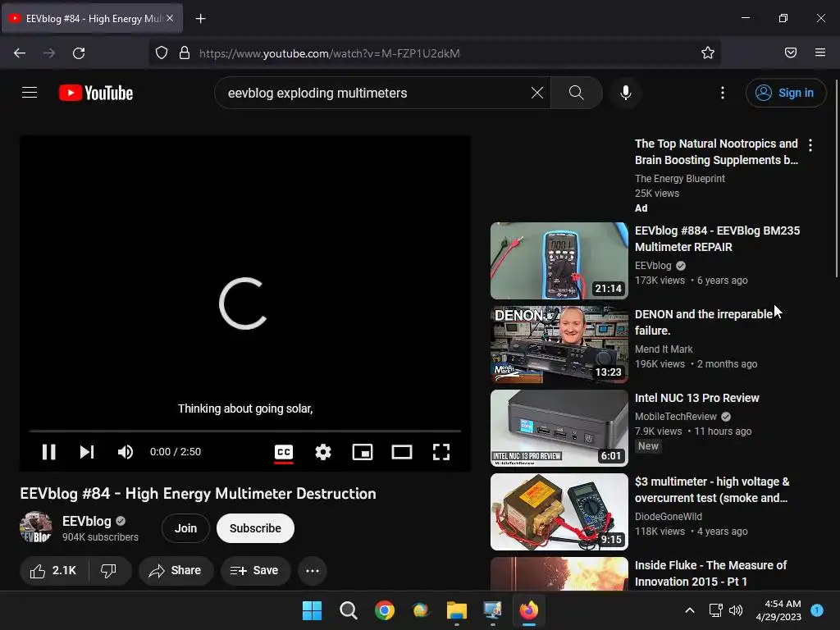840x630 pixels.
Task: Clear the search box text
Action: 536,93
